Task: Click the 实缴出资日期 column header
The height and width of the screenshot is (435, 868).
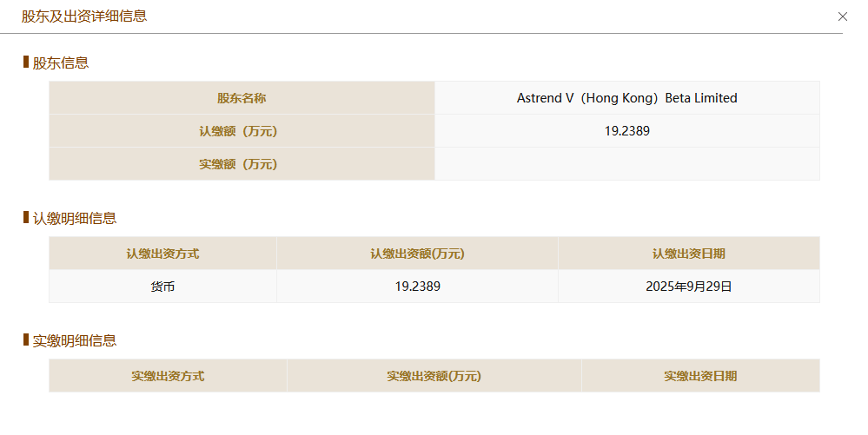Action: 700,376
